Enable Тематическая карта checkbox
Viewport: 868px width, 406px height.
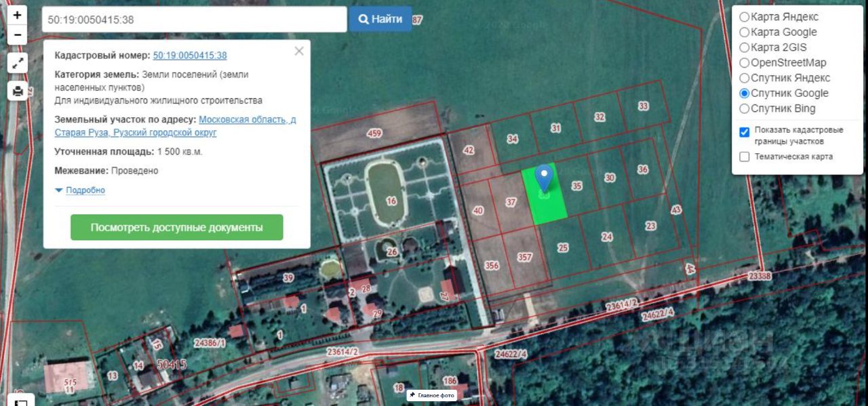click(745, 157)
